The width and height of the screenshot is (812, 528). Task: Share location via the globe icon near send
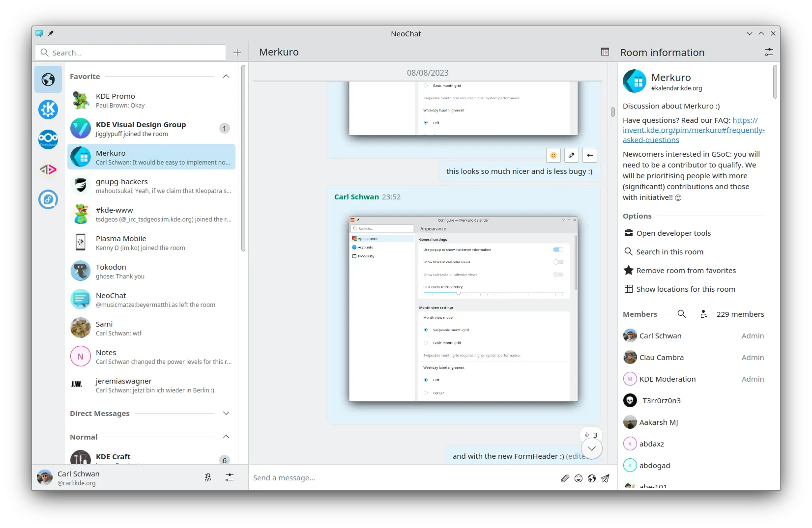pos(591,478)
